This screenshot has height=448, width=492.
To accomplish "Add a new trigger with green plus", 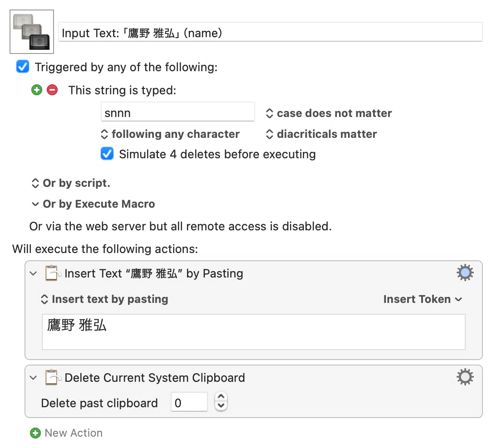I will [x=37, y=90].
